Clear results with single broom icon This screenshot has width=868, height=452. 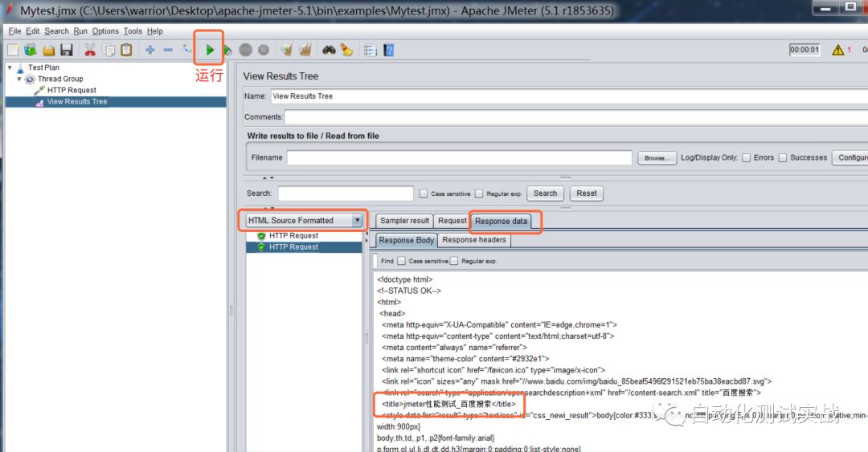[x=286, y=51]
